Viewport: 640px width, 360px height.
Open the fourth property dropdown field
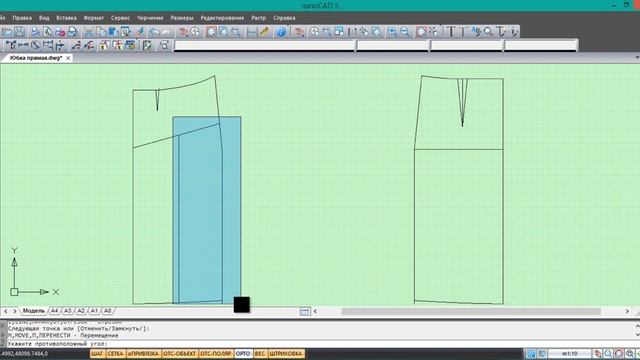541,45
